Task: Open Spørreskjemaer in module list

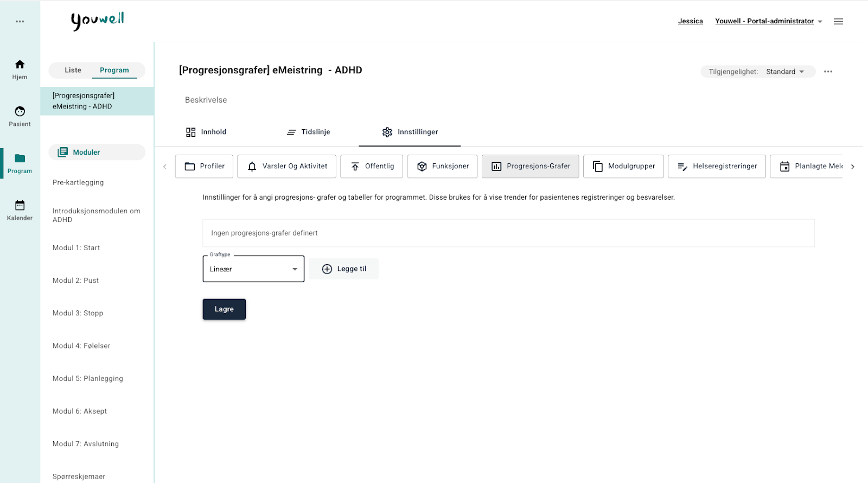Action: pyautogui.click(x=79, y=476)
